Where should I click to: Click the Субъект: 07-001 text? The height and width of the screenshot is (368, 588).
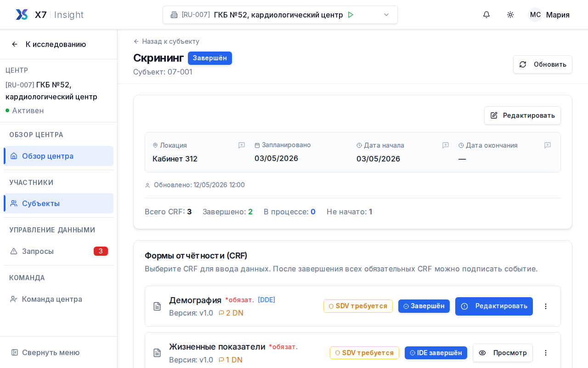pyautogui.click(x=163, y=72)
